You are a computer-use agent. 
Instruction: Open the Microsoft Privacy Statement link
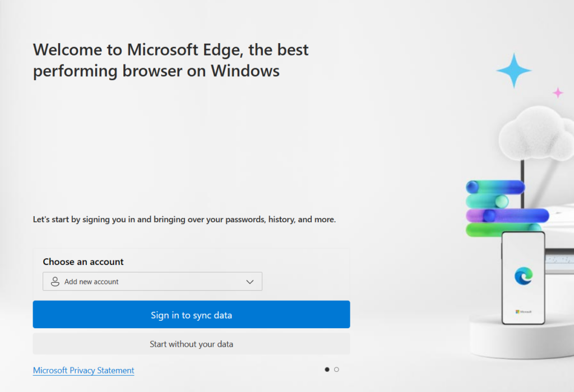point(84,371)
